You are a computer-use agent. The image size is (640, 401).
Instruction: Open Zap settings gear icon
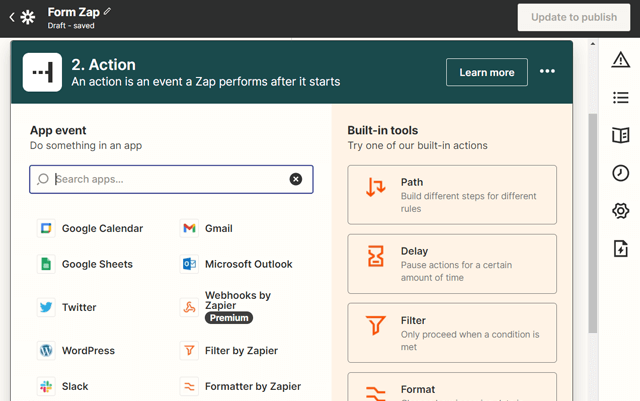pyautogui.click(x=620, y=211)
